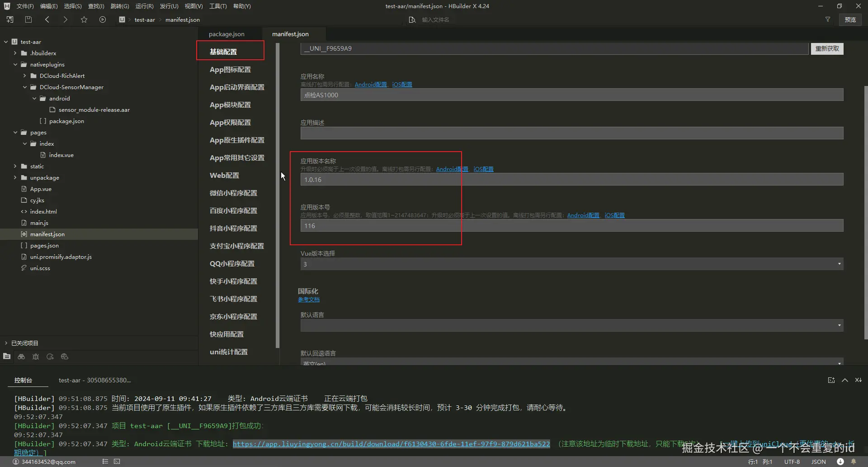Click the list outline icon in status bar
This screenshot has height=467, width=868.
tap(105, 462)
